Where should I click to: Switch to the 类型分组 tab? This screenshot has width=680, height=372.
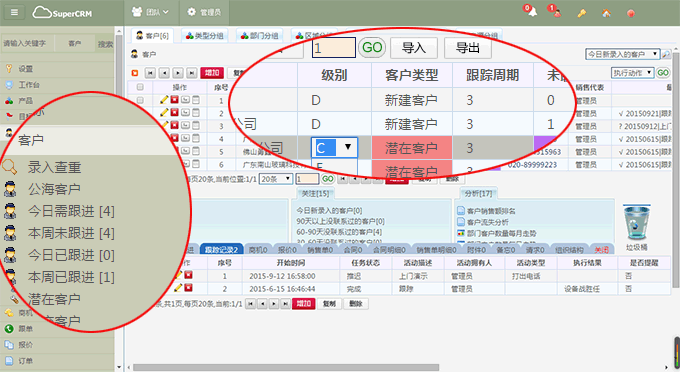[204, 36]
